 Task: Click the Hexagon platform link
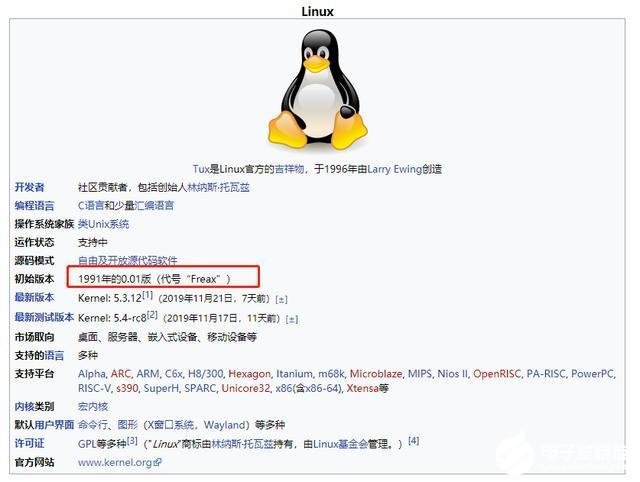249,373
